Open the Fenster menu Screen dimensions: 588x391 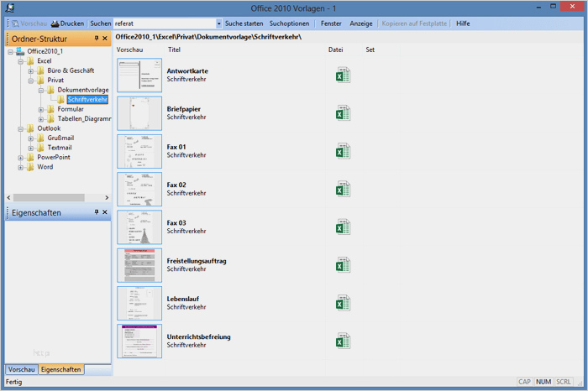331,23
